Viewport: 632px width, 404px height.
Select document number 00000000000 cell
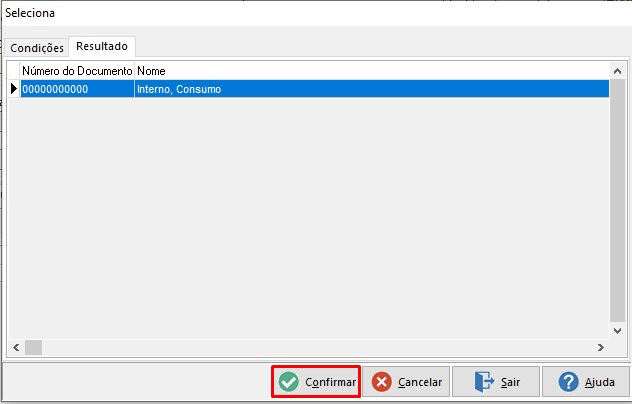(77, 89)
